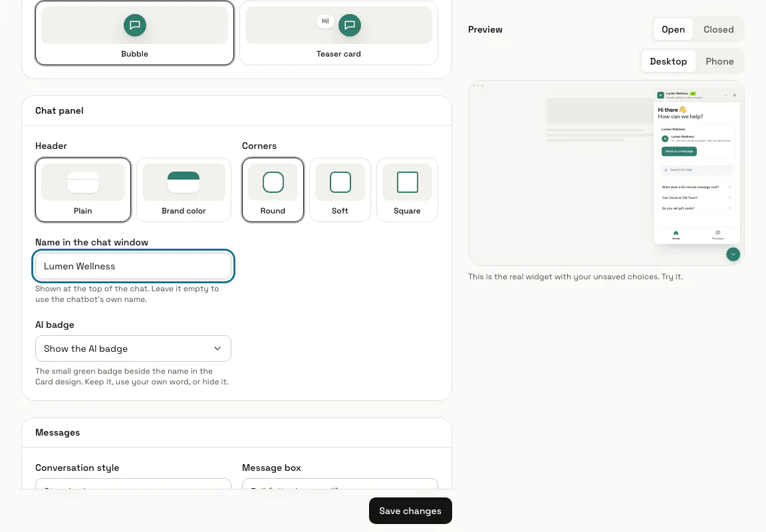Click the Conversation style label
This screenshot has height=532, width=766.
pyautogui.click(x=77, y=467)
